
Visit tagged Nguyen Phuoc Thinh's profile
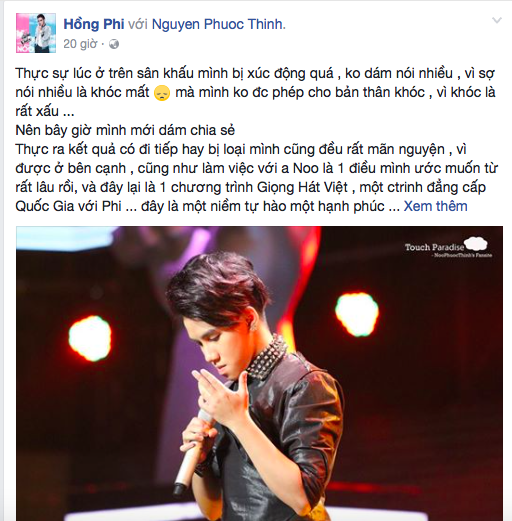tap(219, 24)
